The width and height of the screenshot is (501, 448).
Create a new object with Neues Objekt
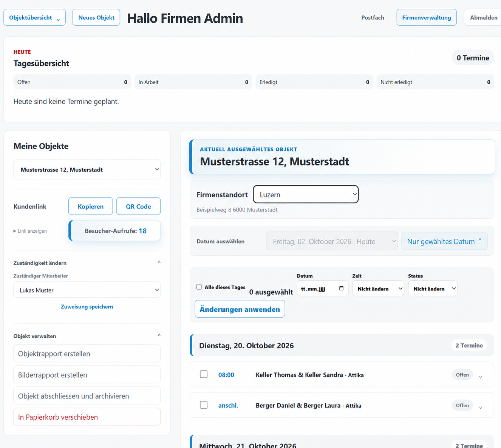click(x=96, y=17)
